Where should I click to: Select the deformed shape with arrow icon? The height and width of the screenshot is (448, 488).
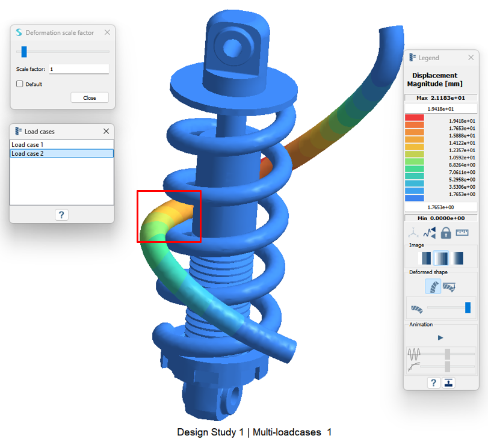pos(449,287)
